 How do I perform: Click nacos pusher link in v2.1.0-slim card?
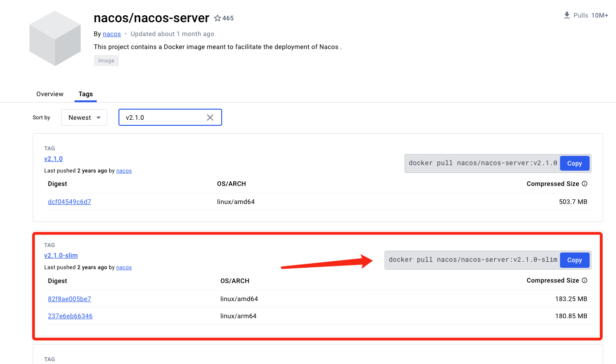tap(124, 267)
